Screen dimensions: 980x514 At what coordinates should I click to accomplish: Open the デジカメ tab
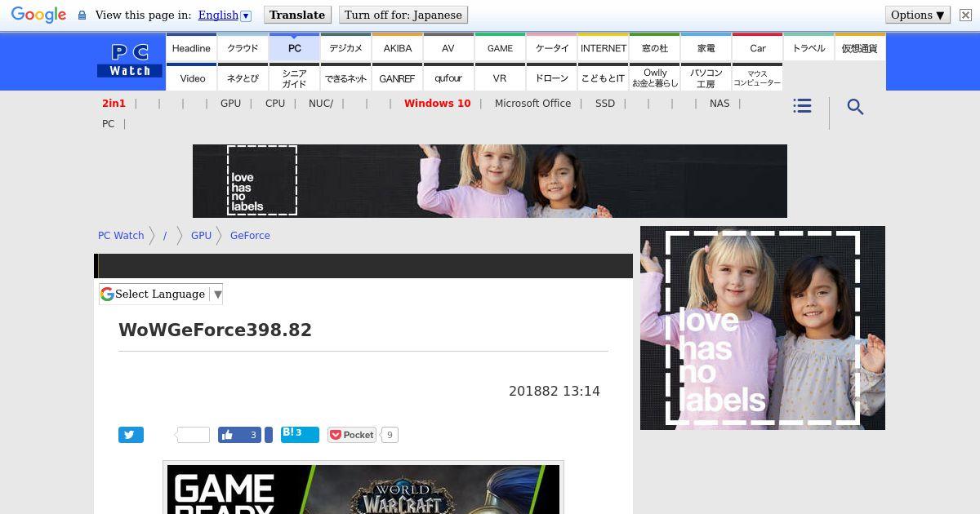(x=345, y=48)
